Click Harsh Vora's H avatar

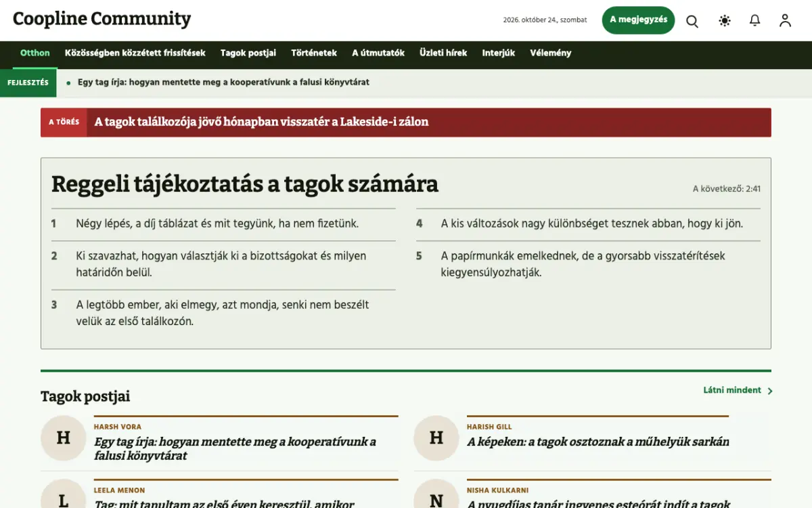tap(63, 438)
